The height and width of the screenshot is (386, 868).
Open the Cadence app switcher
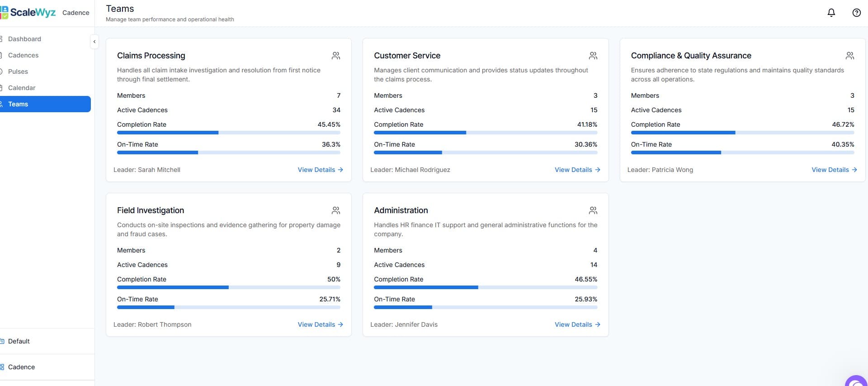(x=21, y=367)
